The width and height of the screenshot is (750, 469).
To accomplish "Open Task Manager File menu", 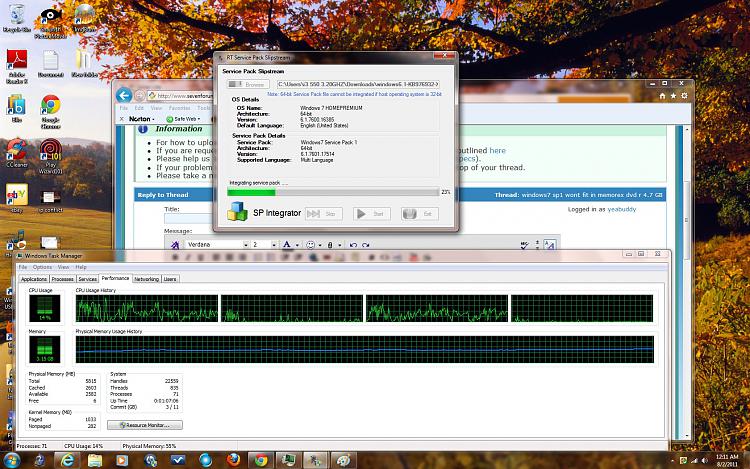I will coord(23,267).
